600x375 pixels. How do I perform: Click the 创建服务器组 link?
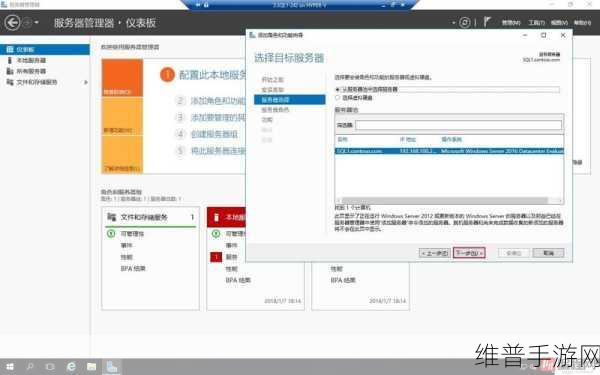tap(214, 134)
